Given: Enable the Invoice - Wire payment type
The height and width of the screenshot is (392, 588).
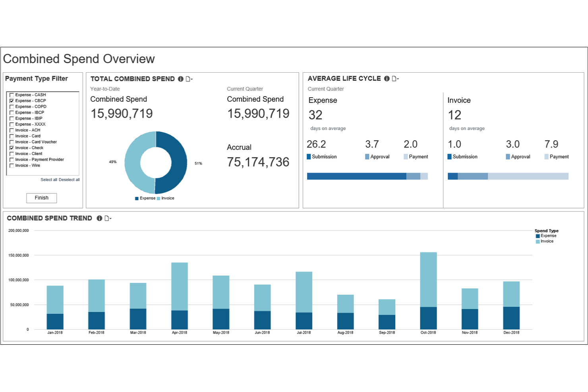Looking at the screenshot, I should (12, 165).
